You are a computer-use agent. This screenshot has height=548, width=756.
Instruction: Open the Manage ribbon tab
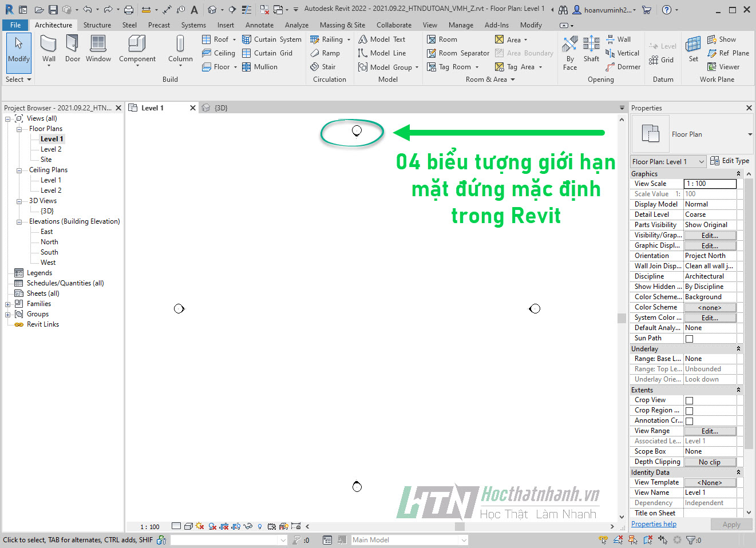(461, 25)
